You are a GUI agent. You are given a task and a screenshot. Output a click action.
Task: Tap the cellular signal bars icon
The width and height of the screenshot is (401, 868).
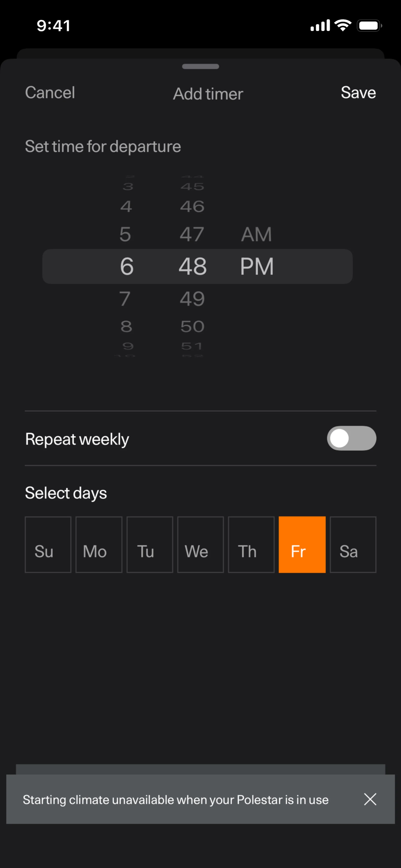pos(320,26)
